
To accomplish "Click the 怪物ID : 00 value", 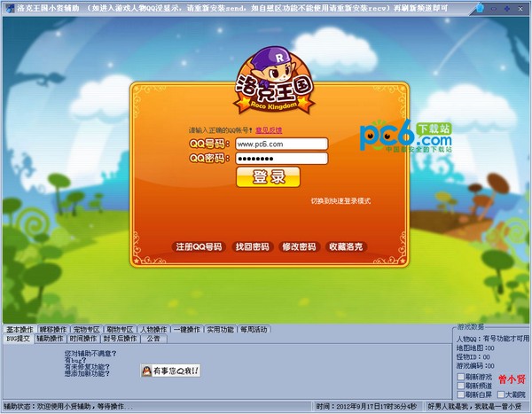I will point(473,357).
